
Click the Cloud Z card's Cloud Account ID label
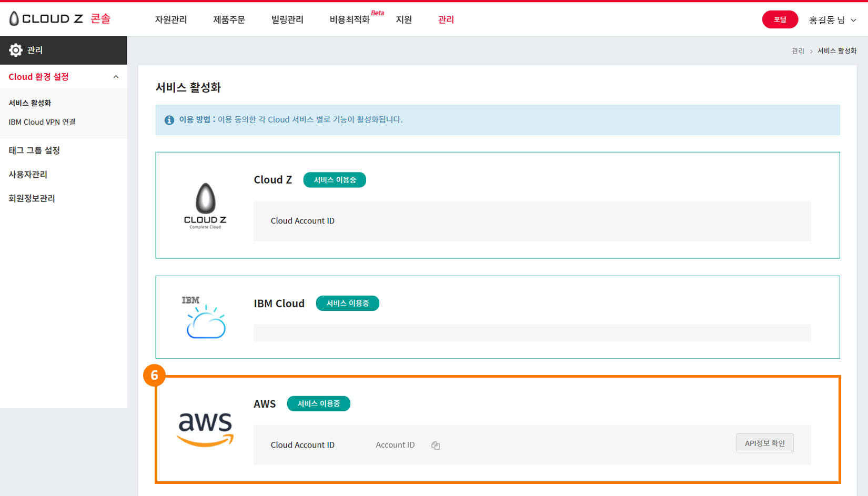click(302, 221)
